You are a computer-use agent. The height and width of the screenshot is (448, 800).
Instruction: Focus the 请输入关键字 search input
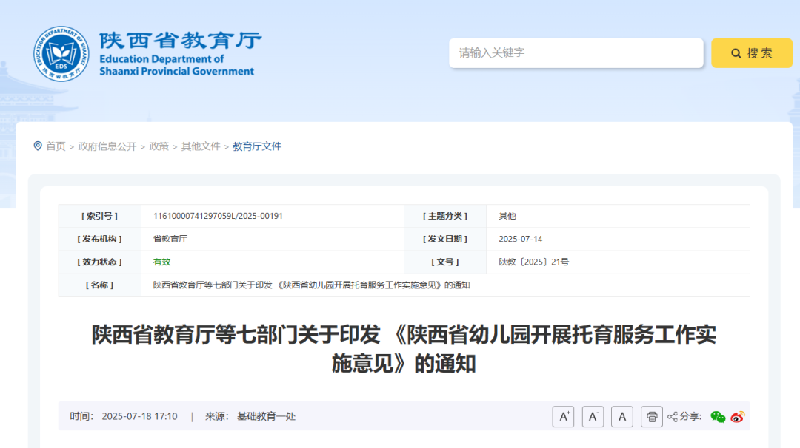point(576,53)
